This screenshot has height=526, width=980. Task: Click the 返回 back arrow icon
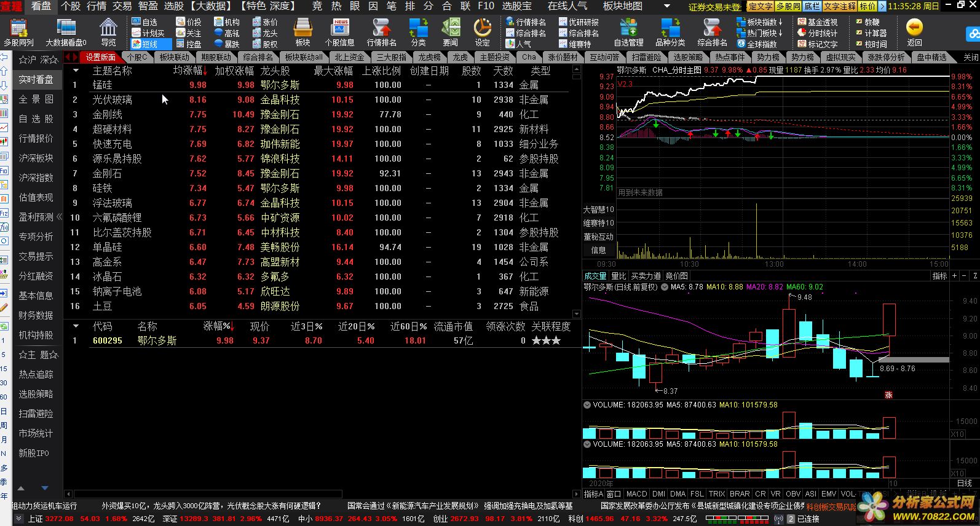915,32
